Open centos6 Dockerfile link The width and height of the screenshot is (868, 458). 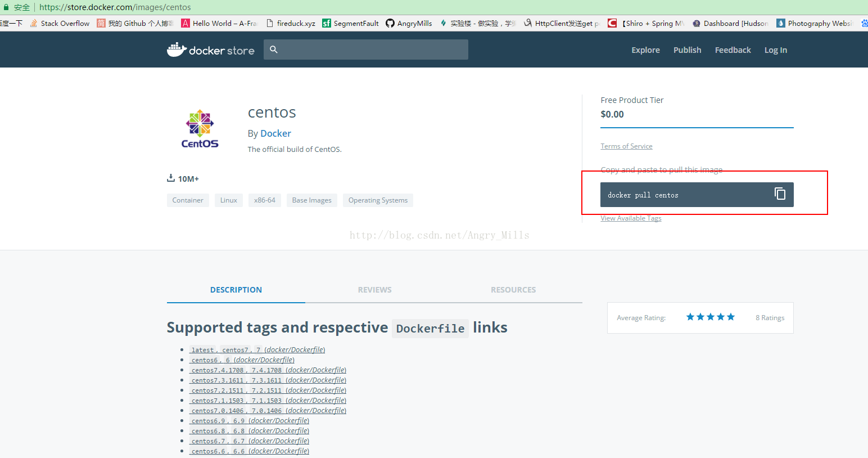pyautogui.click(x=242, y=360)
